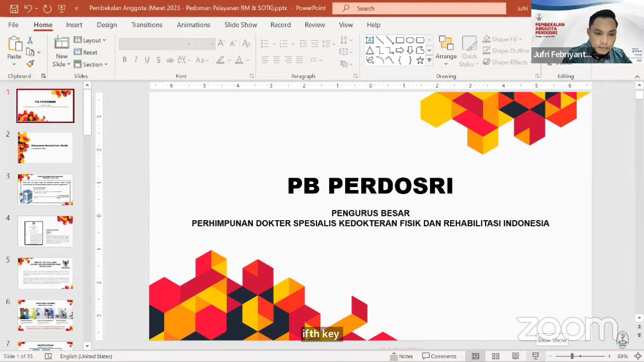The height and width of the screenshot is (362, 644).
Task: Switch to the Transitions tab
Action: click(x=147, y=25)
